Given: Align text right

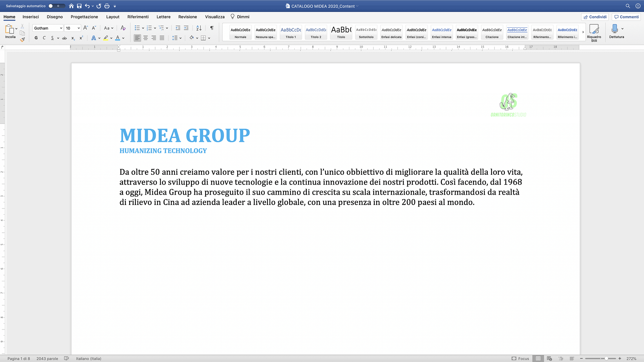Looking at the screenshot, I should (154, 38).
